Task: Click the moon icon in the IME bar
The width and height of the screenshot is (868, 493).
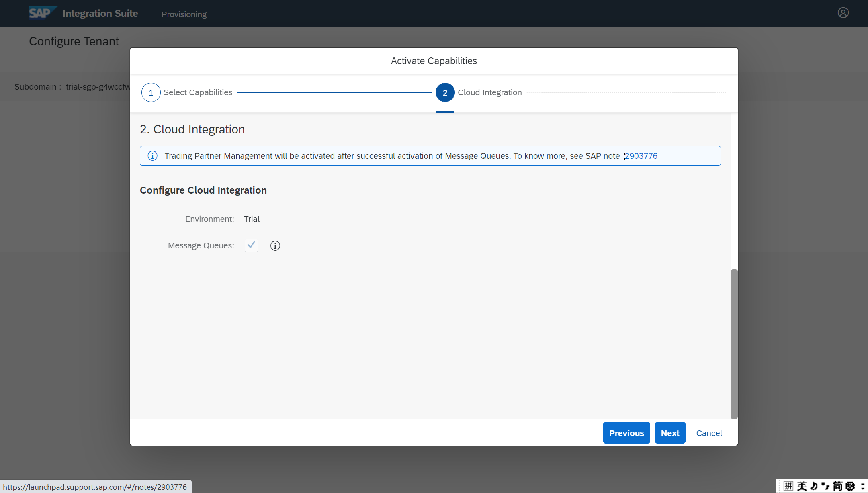Action: [x=814, y=486]
